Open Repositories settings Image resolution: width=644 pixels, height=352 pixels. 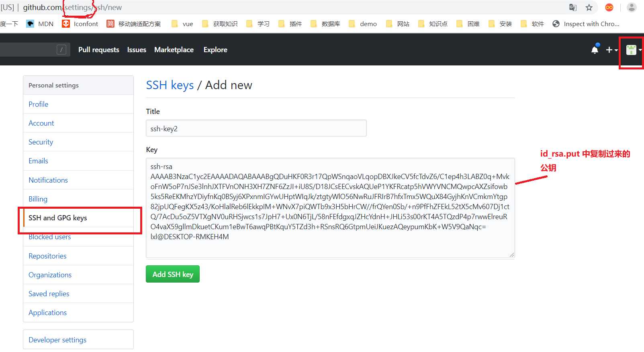pyautogui.click(x=78, y=256)
